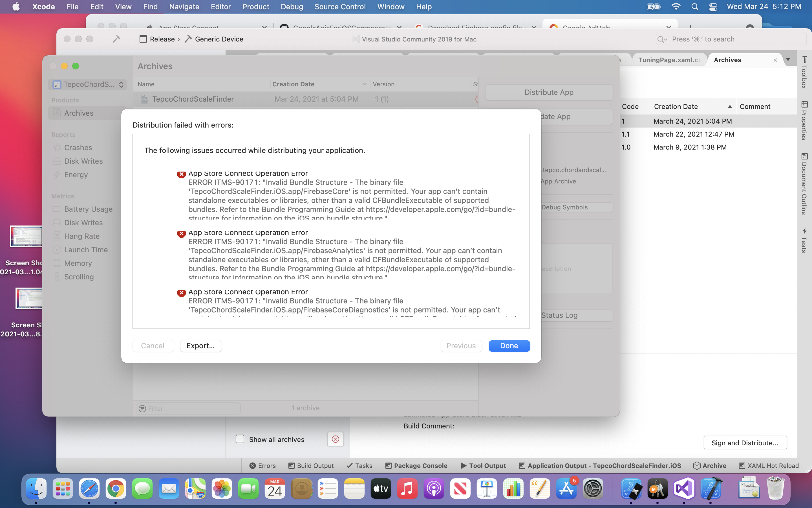Open Launch Time metrics
The image size is (812, 508).
(85, 250)
